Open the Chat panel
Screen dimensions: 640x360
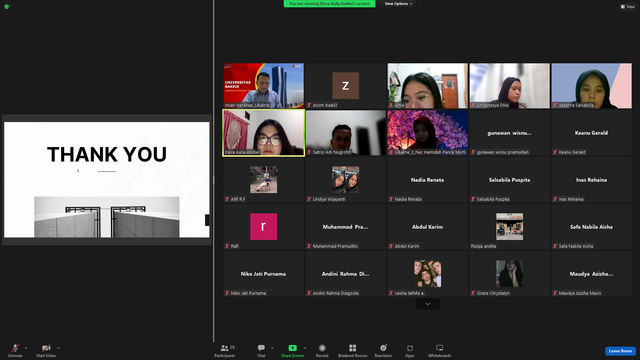[x=261, y=350]
